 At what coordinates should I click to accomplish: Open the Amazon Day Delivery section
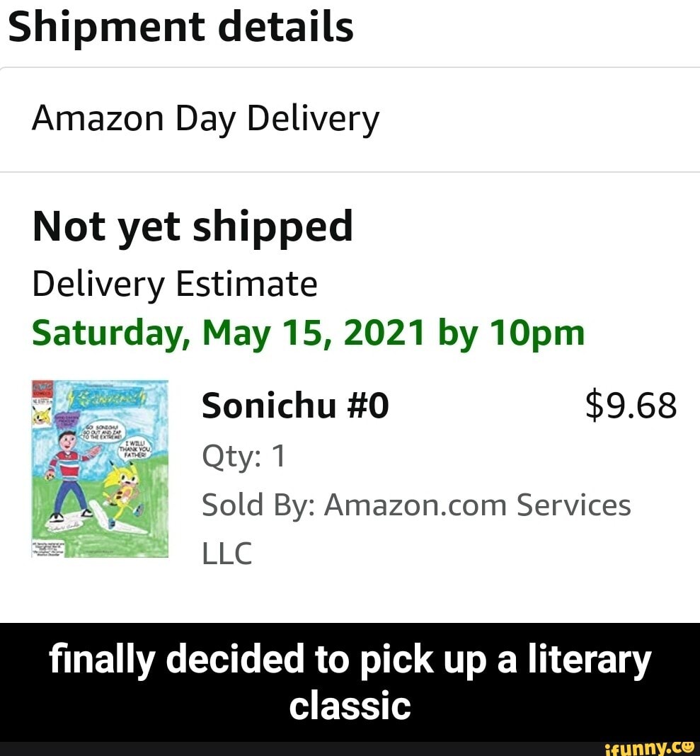point(205,118)
